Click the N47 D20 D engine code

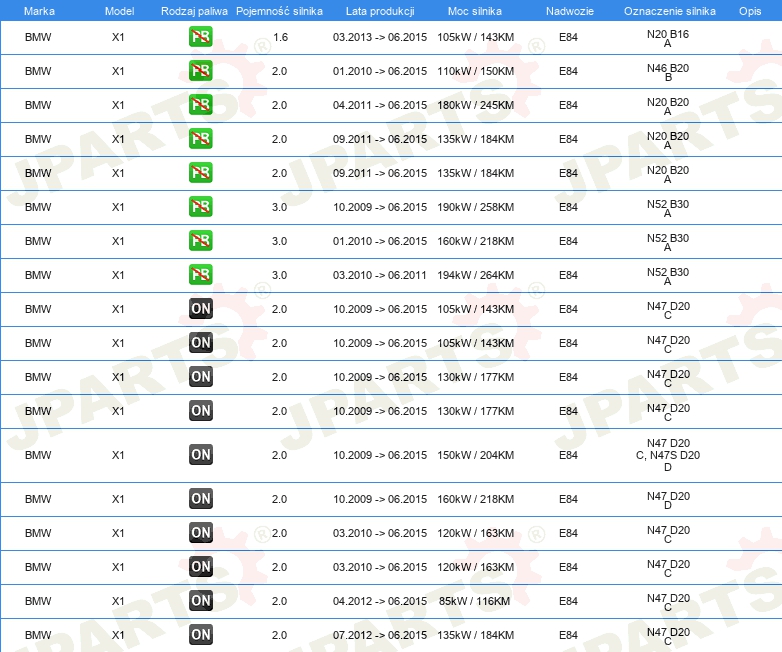pos(668,500)
